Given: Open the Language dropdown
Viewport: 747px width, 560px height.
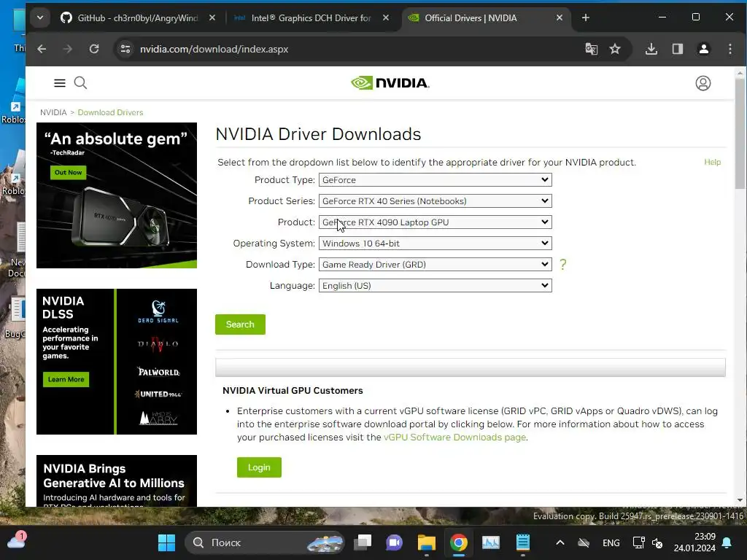Looking at the screenshot, I should [435, 286].
